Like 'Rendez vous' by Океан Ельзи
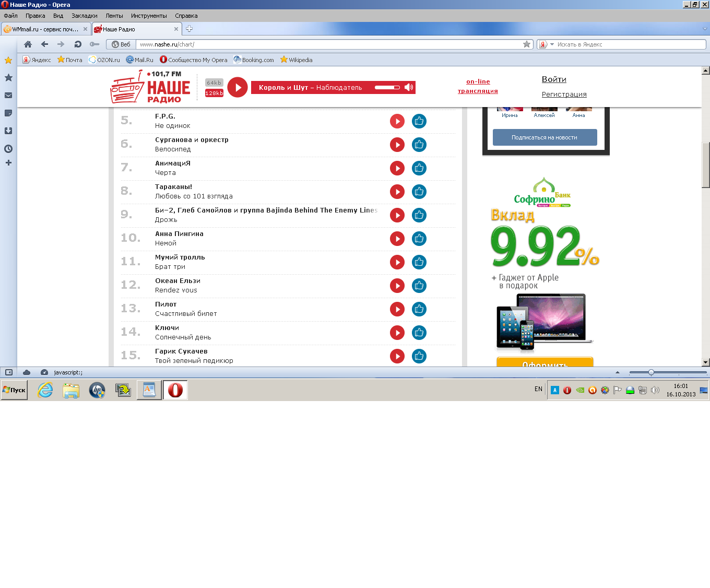This screenshot has height=588, width=710. pyautogui.click(x=419, y=286)
